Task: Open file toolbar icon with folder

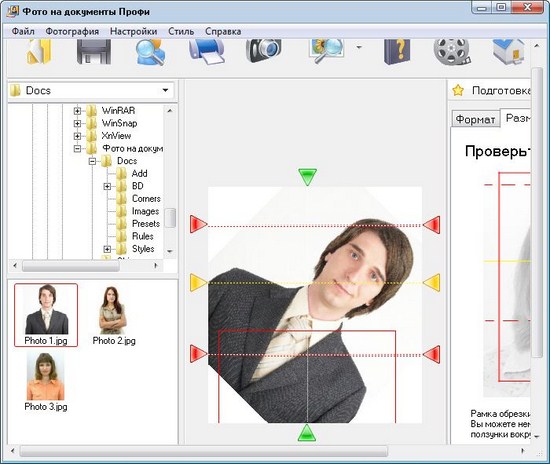Action: pyautogui.click(x=39, y=52)
